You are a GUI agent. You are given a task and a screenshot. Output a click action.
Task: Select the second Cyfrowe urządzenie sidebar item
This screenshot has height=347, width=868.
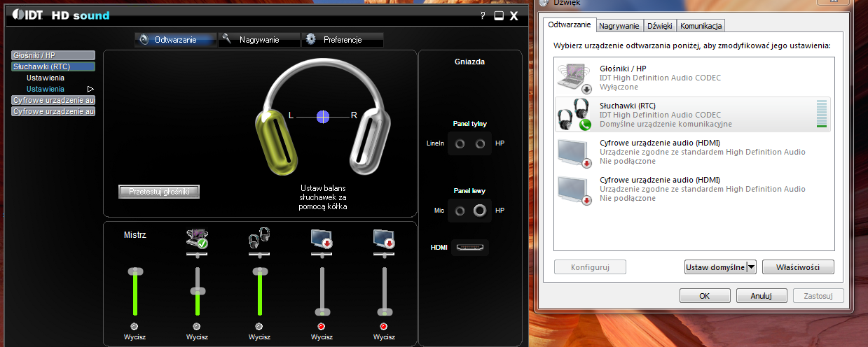[x=53, y=111]
